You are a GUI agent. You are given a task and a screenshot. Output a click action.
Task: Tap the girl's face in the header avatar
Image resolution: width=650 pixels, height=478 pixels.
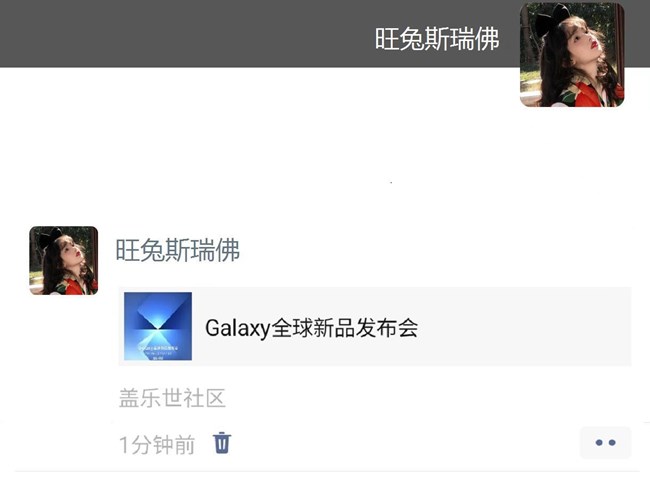pos(580,41)
